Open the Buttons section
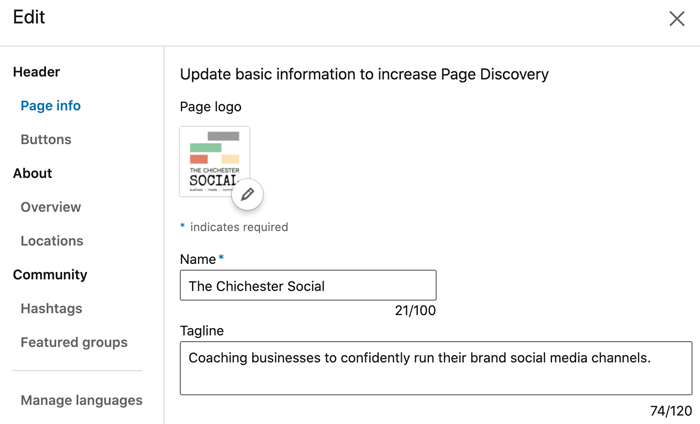This screenshot has width=700, height=424. (x=46, y=140)
